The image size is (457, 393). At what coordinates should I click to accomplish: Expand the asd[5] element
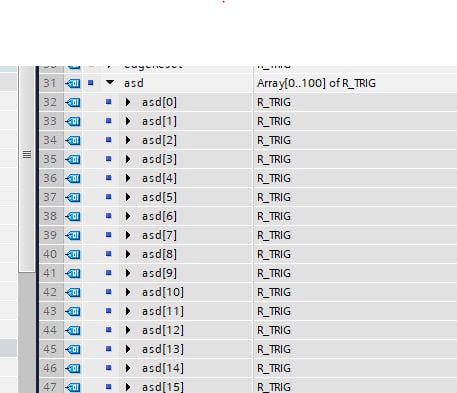click(128, 197)
